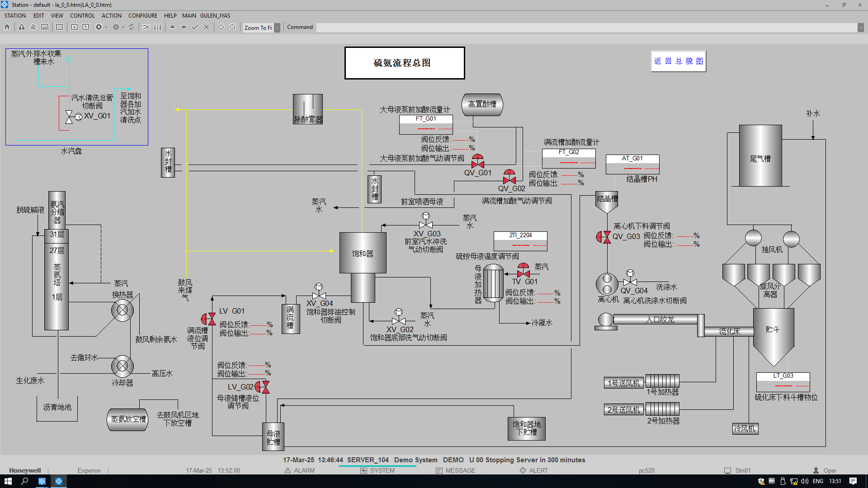Image resolution: width=868 pixels, height=488 pixels.
Task: Expand the Forward history dropdown arrow
Action: coord(123,27)
